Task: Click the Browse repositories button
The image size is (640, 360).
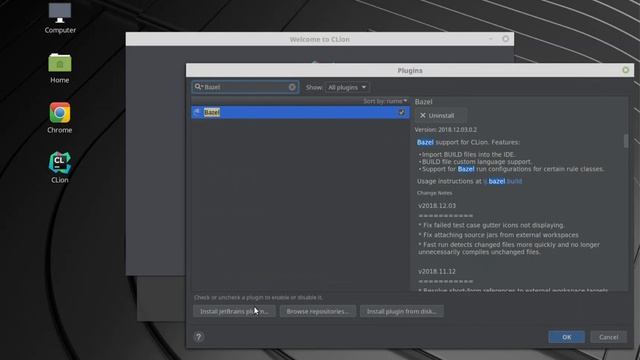Action: 318,311
